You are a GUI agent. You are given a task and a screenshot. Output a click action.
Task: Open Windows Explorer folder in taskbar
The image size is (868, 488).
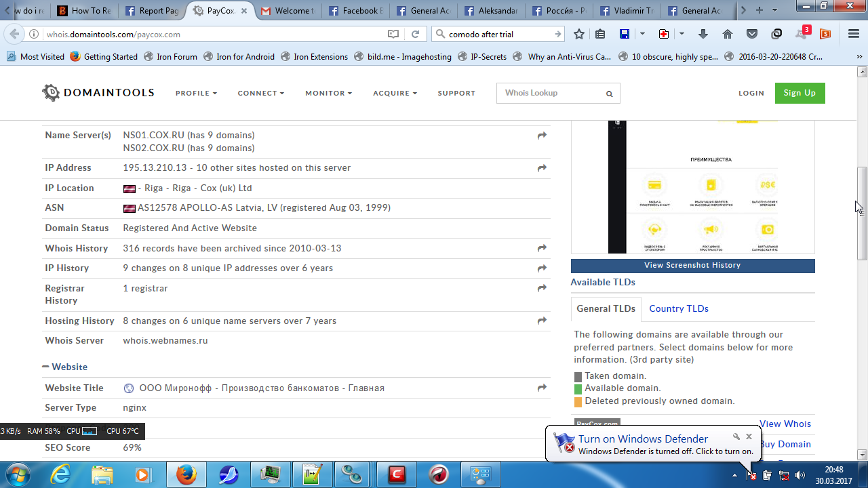click(102, 474)
